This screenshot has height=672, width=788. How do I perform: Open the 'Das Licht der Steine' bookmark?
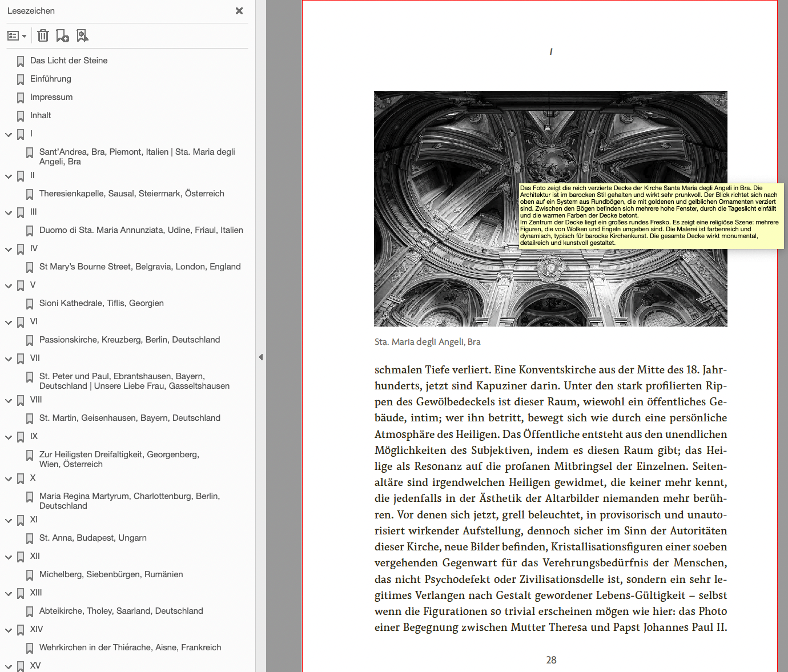point(69,61)
